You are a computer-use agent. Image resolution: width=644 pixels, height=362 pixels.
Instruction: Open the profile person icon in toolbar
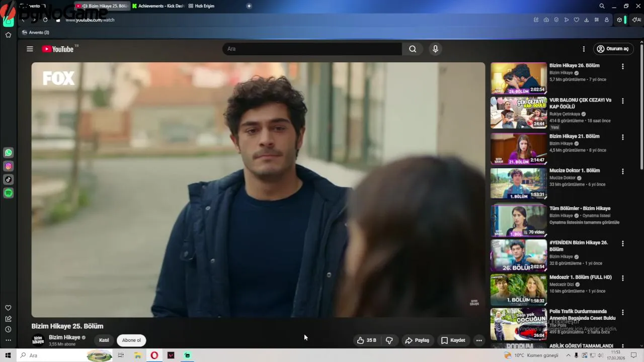[606, 20]
